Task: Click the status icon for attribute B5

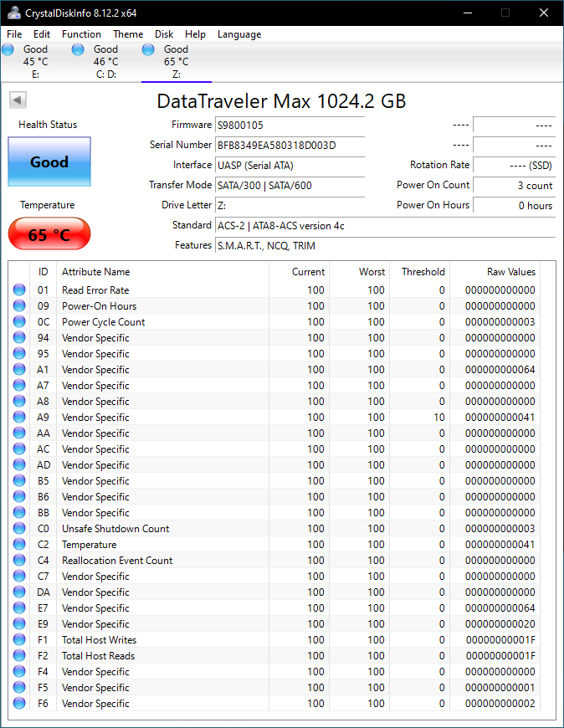Action: click(x=19, y=480)
